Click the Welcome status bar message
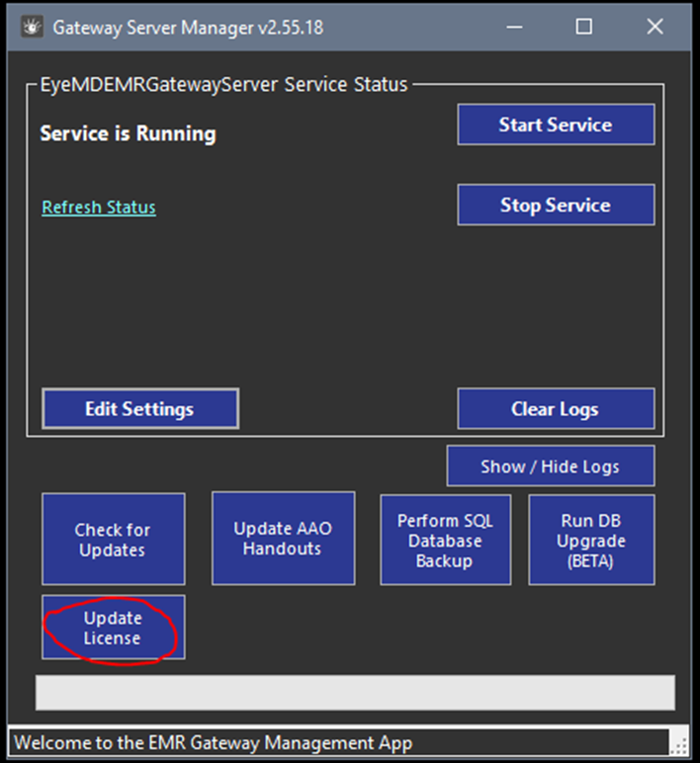This screenshot has width=700, height=763. click(213, 742)
